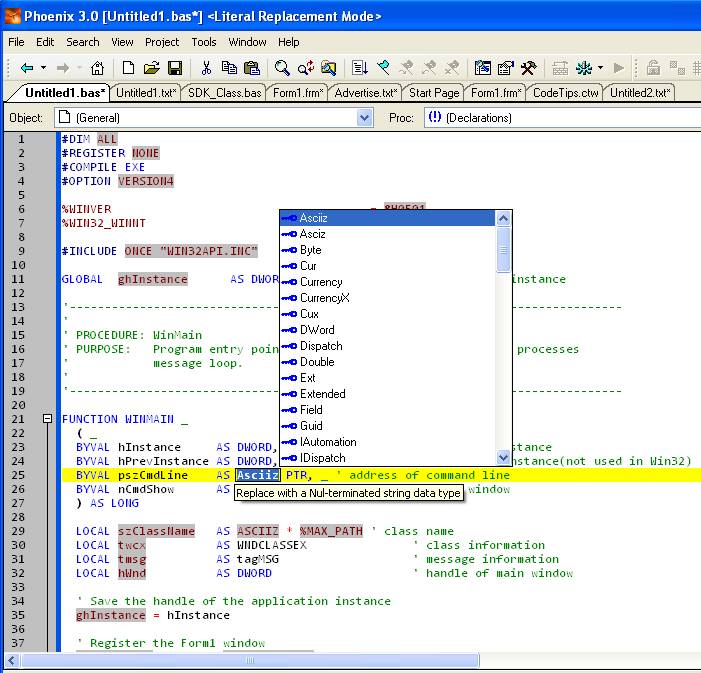Select Asciiz in the autocomplete list

[387, 218]
